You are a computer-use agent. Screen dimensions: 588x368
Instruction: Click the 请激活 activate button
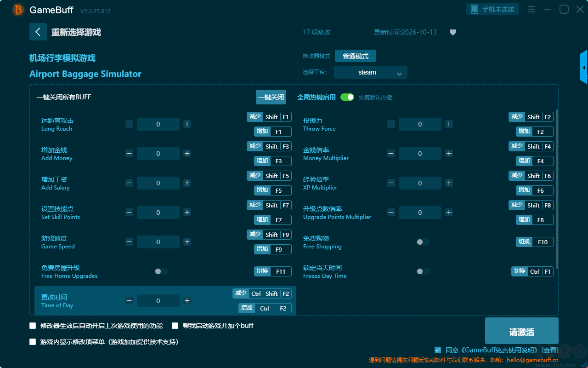pos(522,331)
